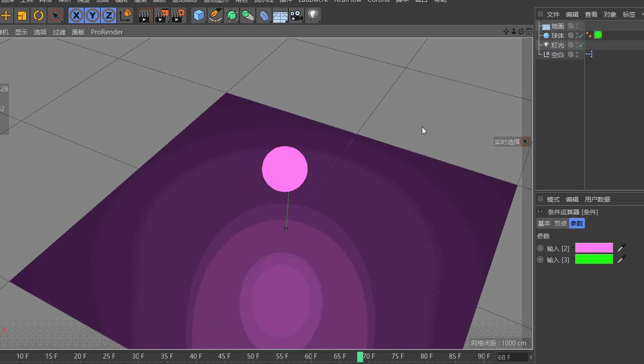Image resolution: width=644 pixels, height=364 pixels.
Task: Toggle the Z axis lock
Action: pyautogui.click(x=108, y=16)
